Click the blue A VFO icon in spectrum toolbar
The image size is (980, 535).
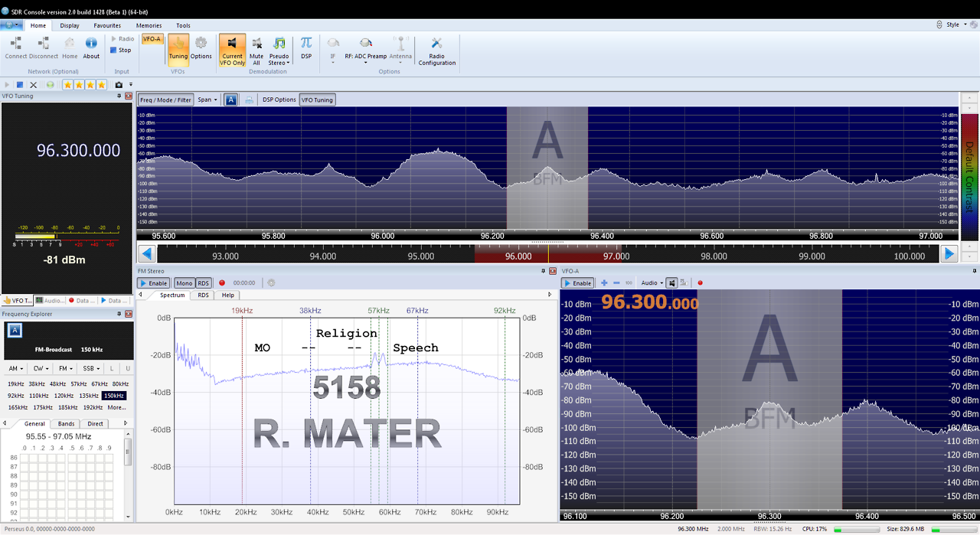click(230, 99)
